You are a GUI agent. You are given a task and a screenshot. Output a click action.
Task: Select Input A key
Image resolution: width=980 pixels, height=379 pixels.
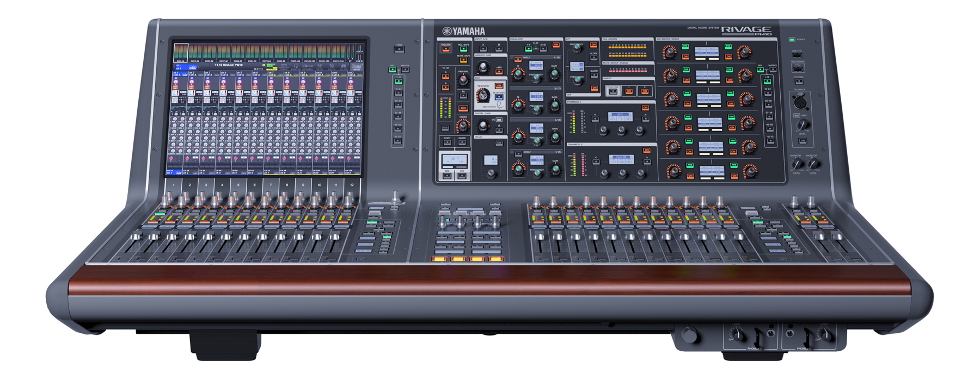(x=483, y=49)
